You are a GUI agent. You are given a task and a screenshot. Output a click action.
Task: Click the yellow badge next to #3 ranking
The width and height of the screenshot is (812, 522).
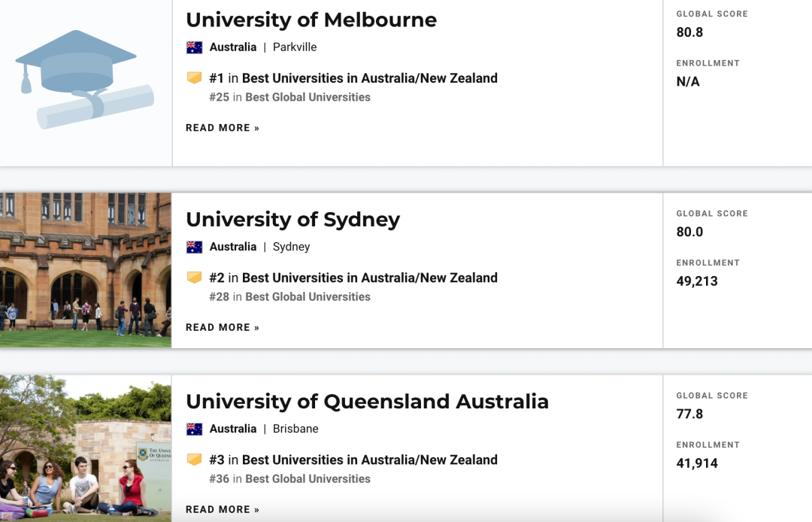pos(194,460)
